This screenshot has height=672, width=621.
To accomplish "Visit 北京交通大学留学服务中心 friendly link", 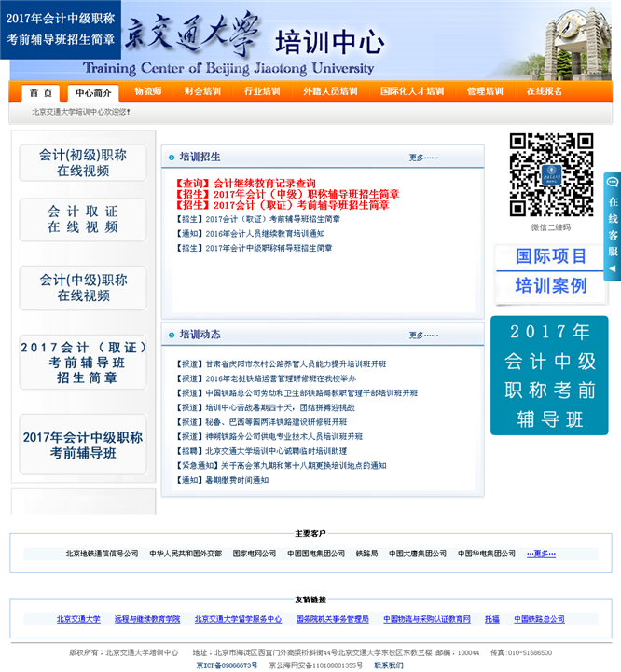I will pos(238,619).
